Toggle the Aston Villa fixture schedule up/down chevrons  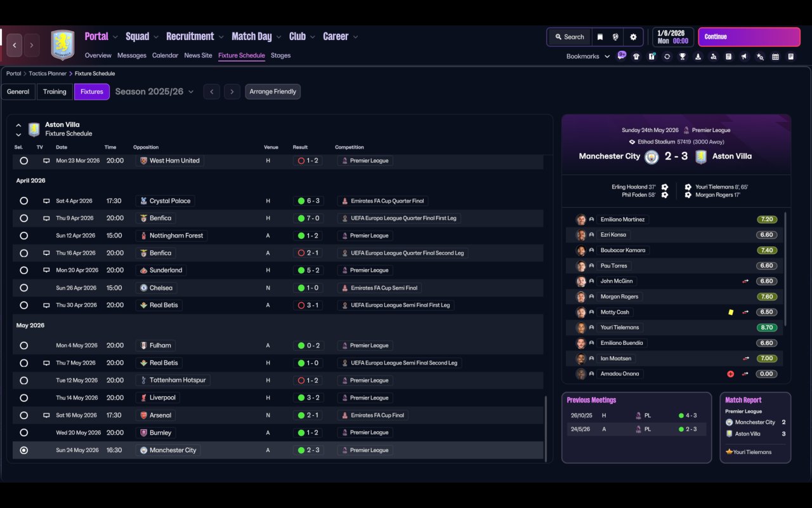(x=18, y=130)
